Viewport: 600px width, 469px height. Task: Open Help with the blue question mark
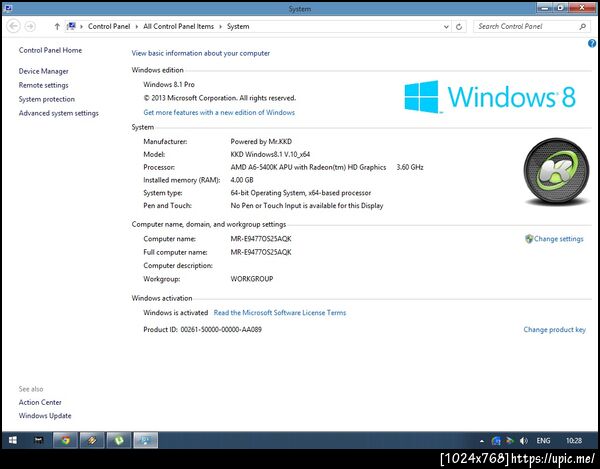592,44
